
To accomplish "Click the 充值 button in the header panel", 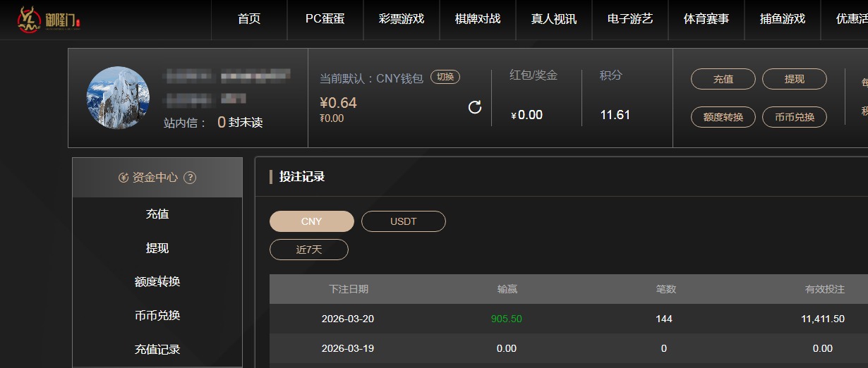I will tap(723, 79).
